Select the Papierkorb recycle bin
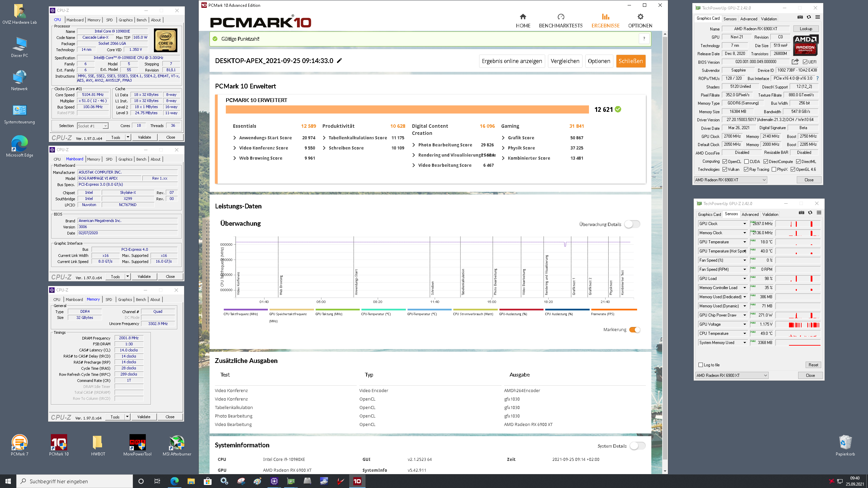This screenshot has width=868, height=488. (x=845, y=445)
